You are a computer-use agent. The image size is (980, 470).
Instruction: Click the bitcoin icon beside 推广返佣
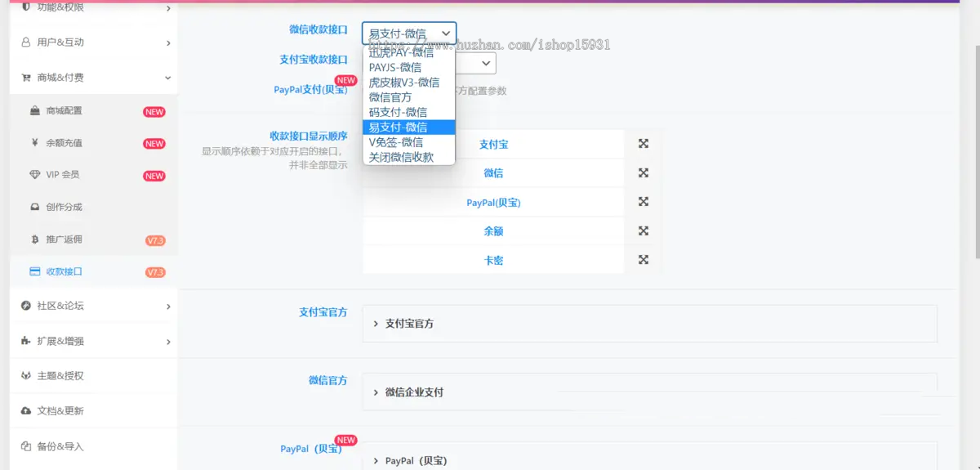pos(35,239)
